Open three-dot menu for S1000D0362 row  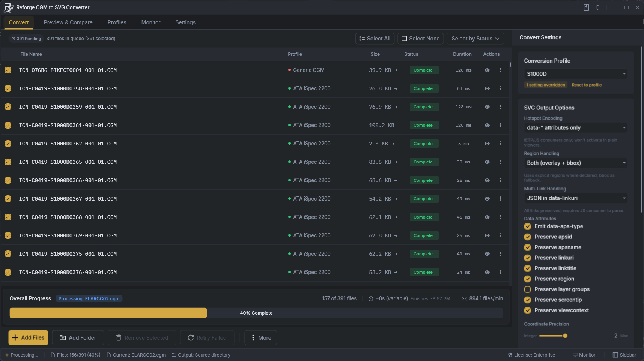[x=500, y=144]
